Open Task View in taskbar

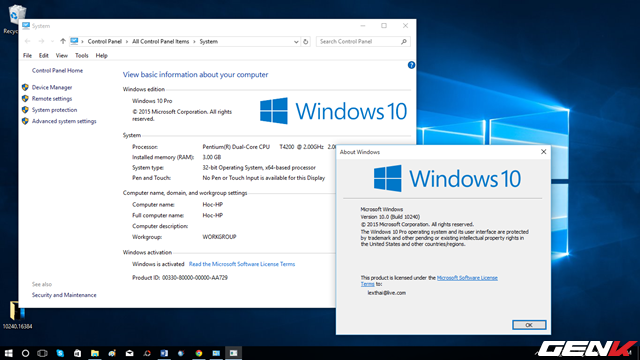[42, 353]
